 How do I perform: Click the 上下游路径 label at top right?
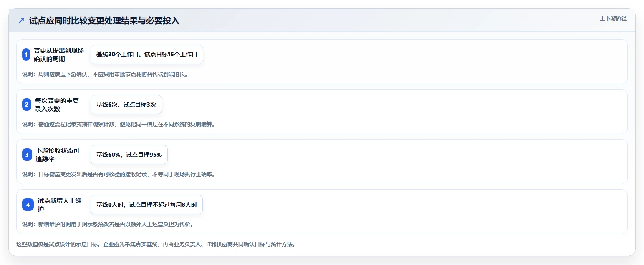click(x=613, y=18)
